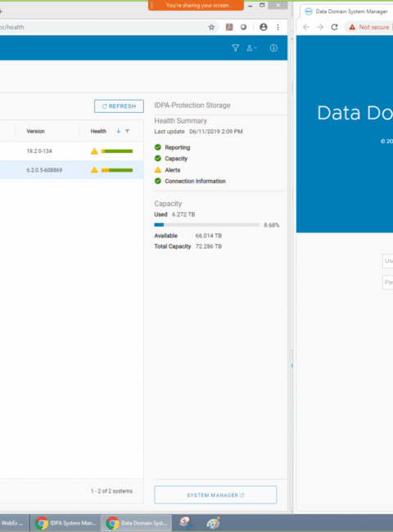Open the SYSTEM MANAGER button
The image size is (393, 532).
pyautogui.click(x=215, y=495)
